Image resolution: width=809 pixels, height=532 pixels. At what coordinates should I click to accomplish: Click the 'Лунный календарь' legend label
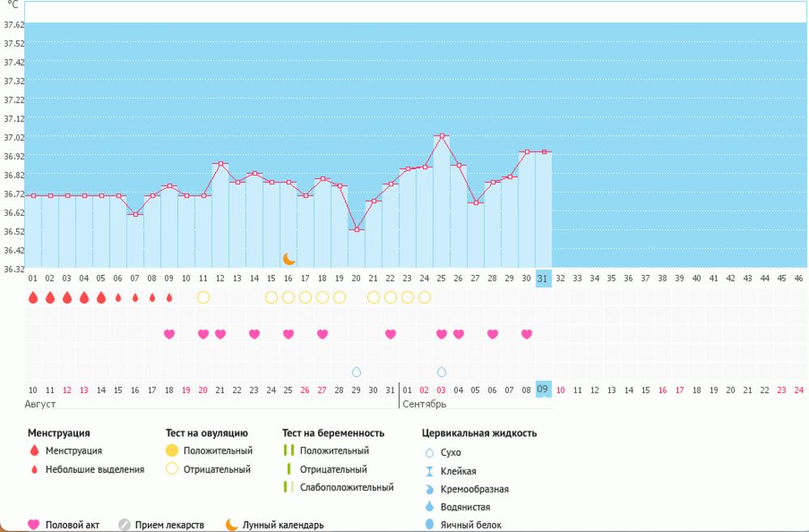click(286, 525)
